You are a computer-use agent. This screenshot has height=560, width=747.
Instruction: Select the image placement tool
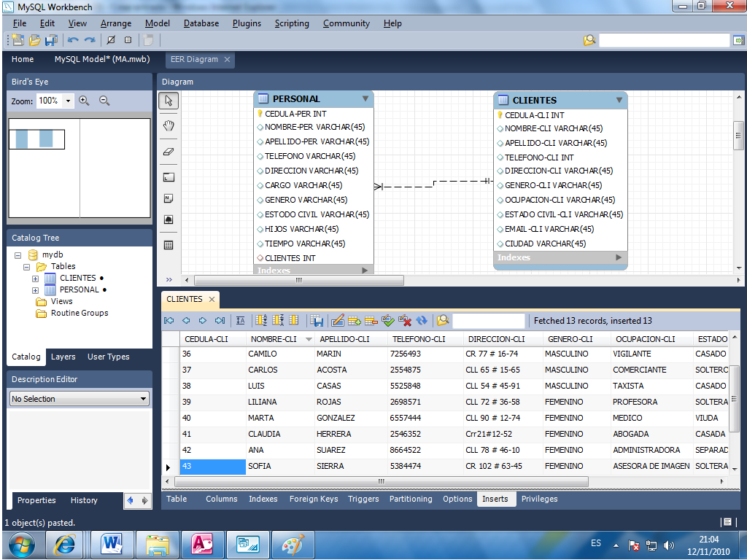coord(169,219)
